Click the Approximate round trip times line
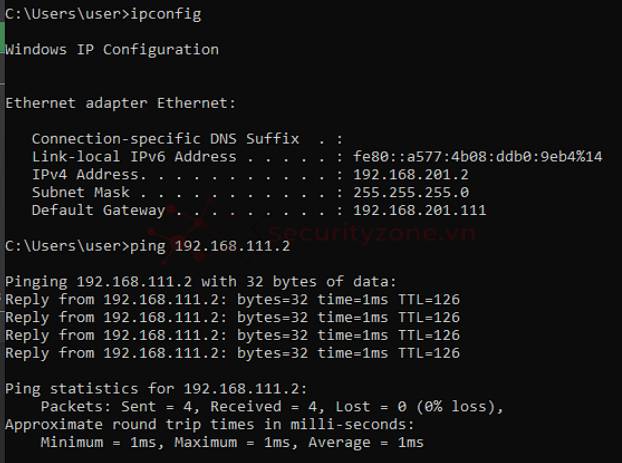Screen dimensions: 622x463 (210, 425)
